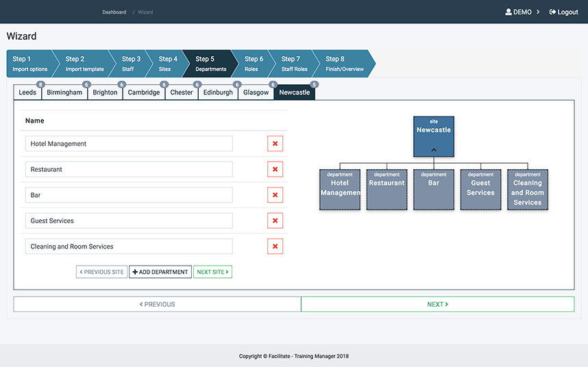
Task: Log out using the Logout icon
Action: click(x=552, y=12)
